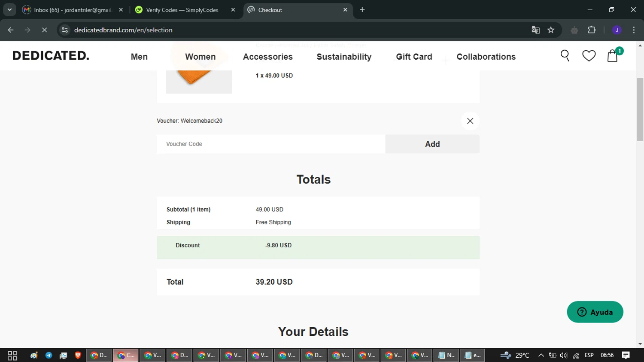Image resolution: width=644 pixels, height=362 pixels.
Task: Go to the DEDICATED. logo homepage
Action: coord(51,56)
